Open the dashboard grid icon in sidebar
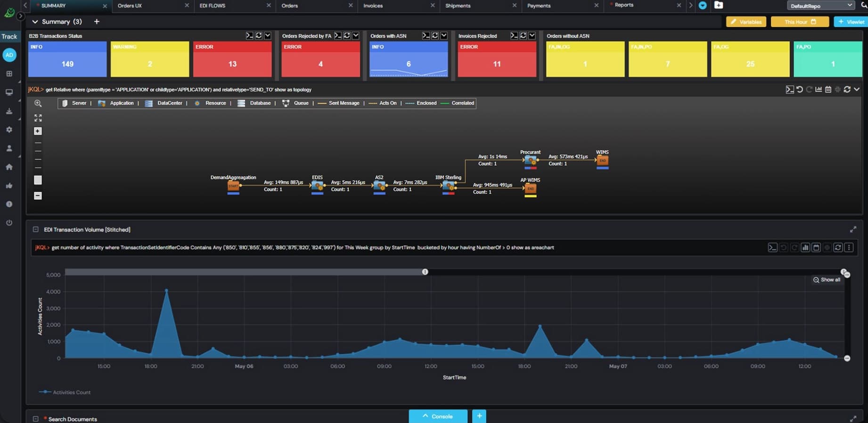Image resolution: width=868 pixels, height=423 pixels. (9, 74)
